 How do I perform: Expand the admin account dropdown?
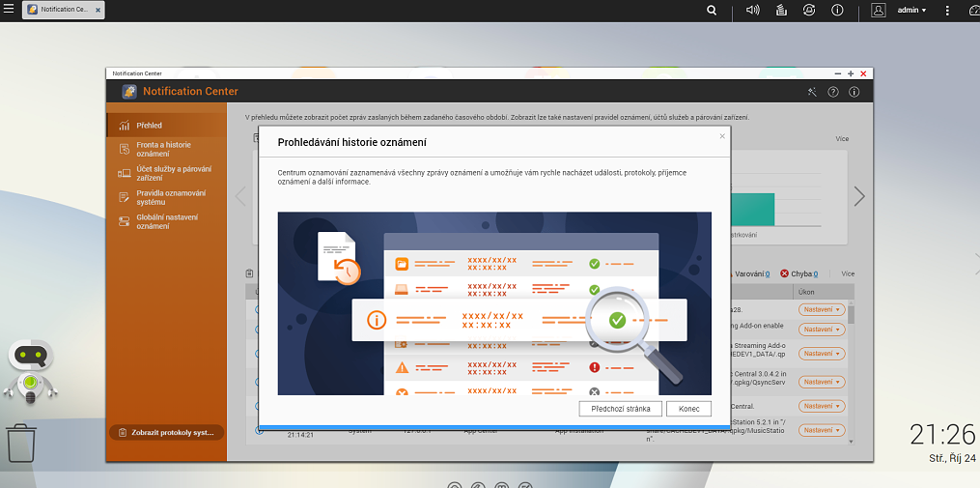coord(911,10)
